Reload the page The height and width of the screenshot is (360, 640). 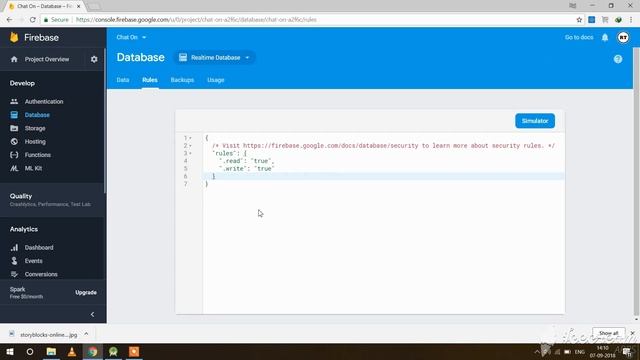(32, 20)
